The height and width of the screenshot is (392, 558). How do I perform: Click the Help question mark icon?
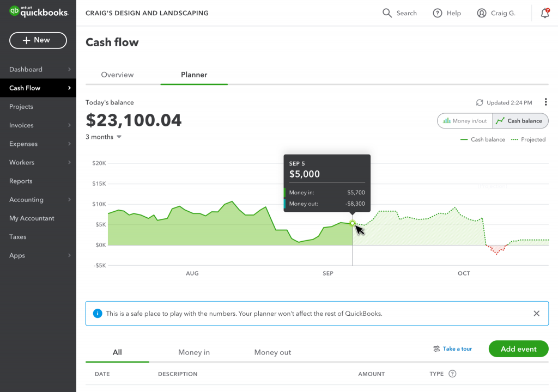click(x=438, y=13)
